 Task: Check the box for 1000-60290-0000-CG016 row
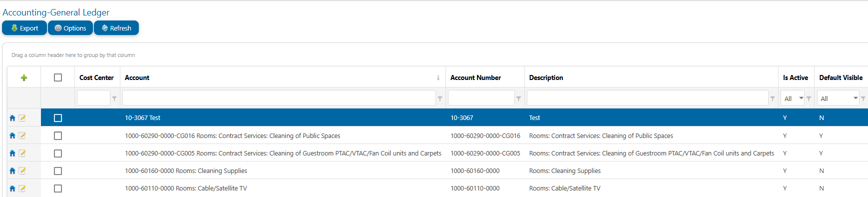click(58, 135)
